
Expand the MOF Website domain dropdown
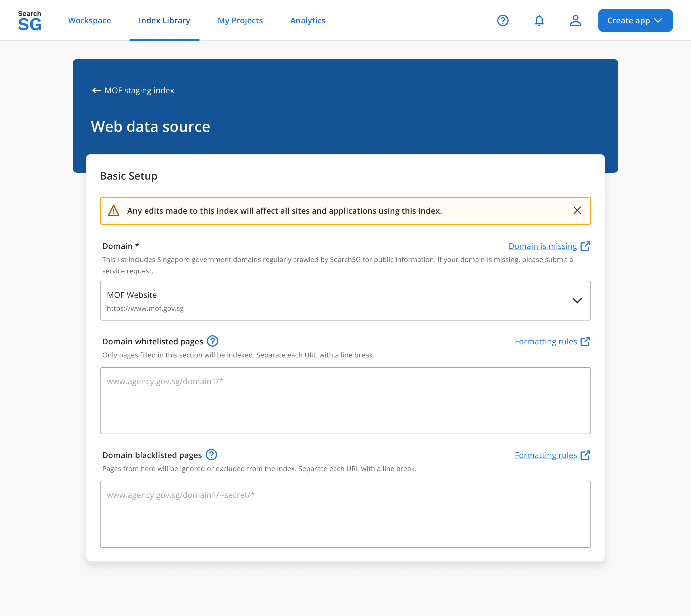click(345, 301)
